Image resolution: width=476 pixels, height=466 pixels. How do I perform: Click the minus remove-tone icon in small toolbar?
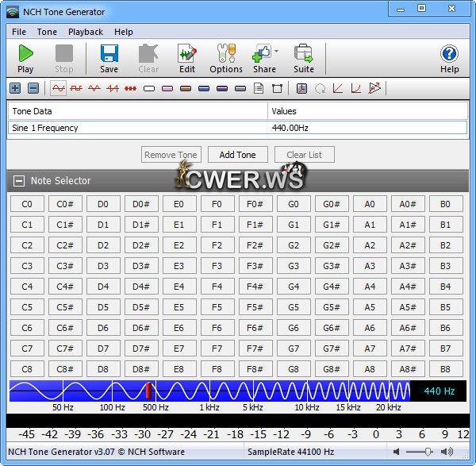tap(33, 88)
